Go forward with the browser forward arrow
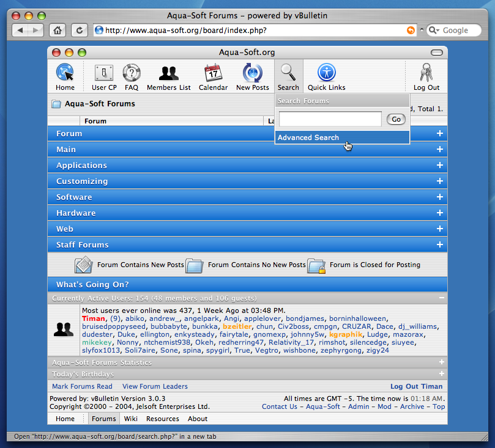The width and height of the screenshot is (495, 448). point(35,31)
